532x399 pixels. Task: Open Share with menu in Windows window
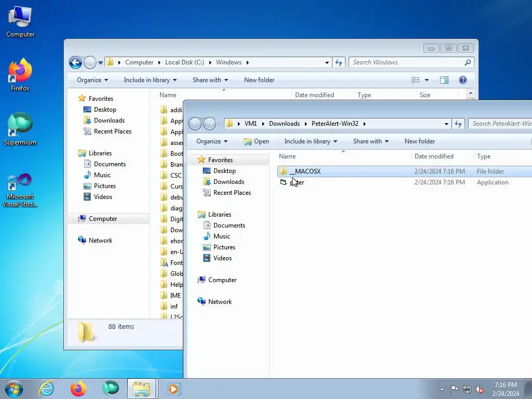[210, 80]
